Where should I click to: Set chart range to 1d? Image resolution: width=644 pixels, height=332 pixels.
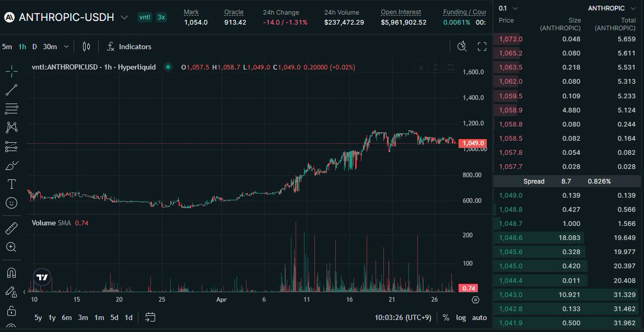coord(129,317)
